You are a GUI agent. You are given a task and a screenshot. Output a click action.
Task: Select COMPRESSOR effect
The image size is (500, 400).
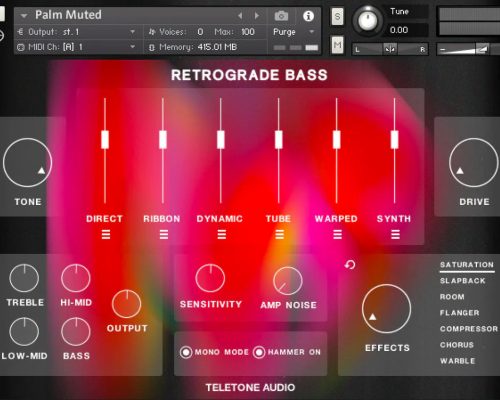point(469,329)
